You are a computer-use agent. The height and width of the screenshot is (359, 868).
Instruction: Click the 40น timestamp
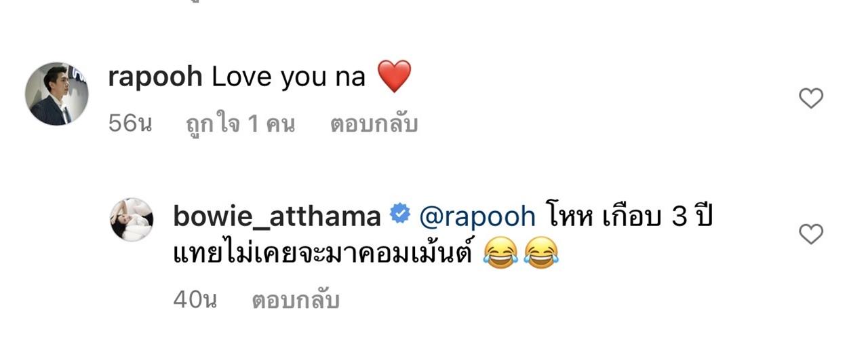click(x=195, y=300)
